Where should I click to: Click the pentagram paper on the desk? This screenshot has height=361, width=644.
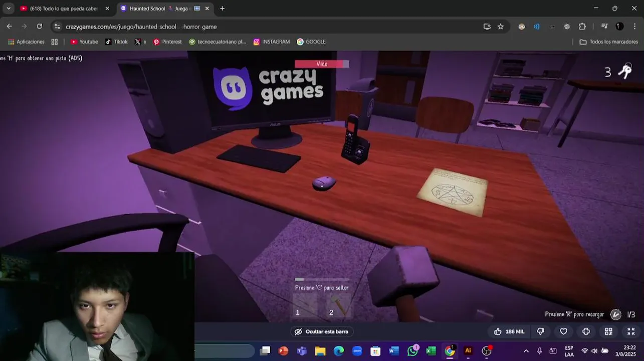click(453, 193)
